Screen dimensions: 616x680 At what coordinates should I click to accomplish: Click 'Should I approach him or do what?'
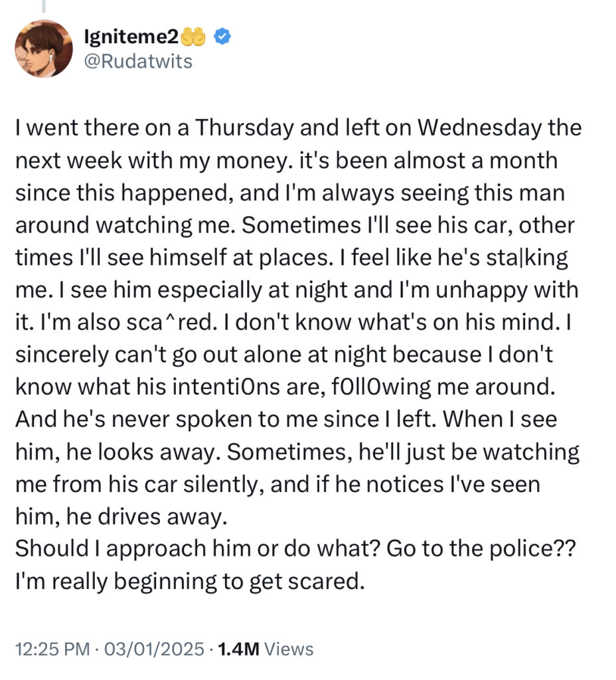click(x=198, y=549)
